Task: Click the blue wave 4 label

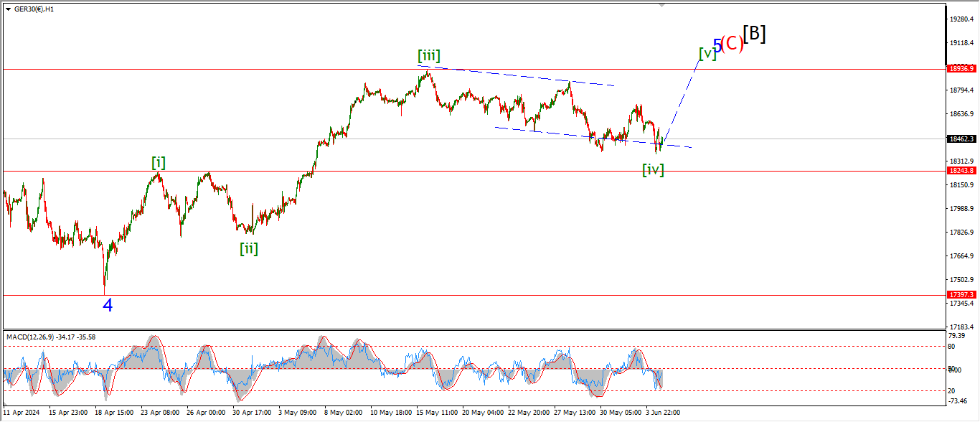Action: point(108,306)
